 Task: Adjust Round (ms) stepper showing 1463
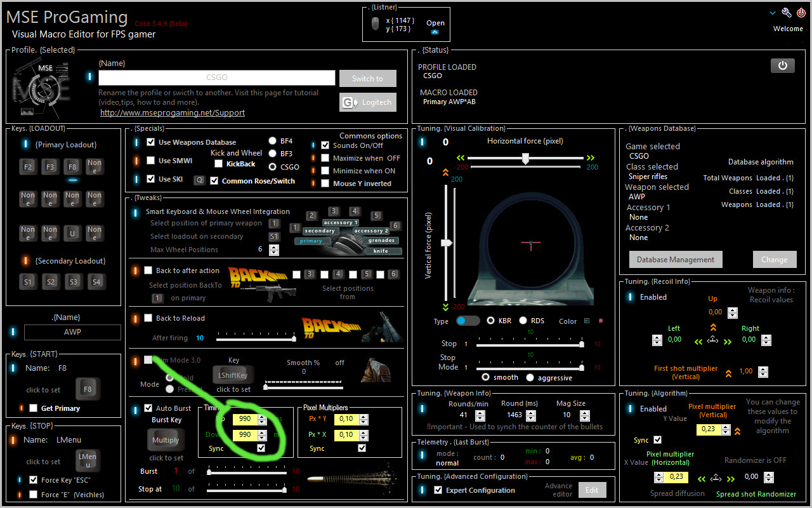pos(531,415)
